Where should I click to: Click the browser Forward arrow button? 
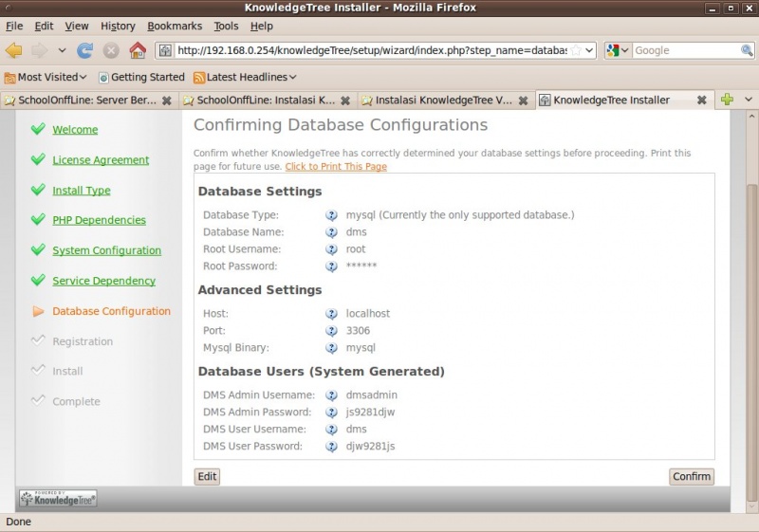click(x=40, y=50)
